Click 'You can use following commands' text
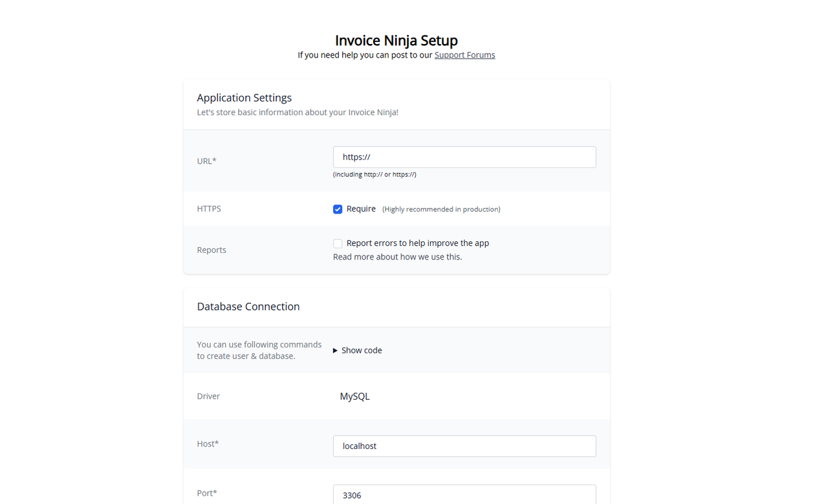 click(259, 350)
